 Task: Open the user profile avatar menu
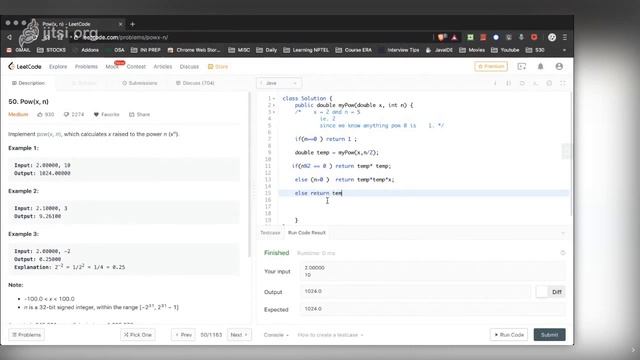point(559,67)
